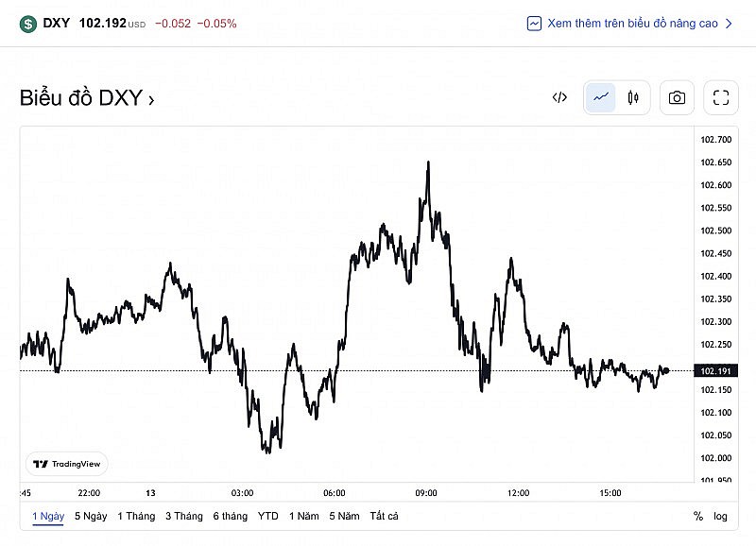Open the Biểu đồ DXY heading link

coord(87,98)
